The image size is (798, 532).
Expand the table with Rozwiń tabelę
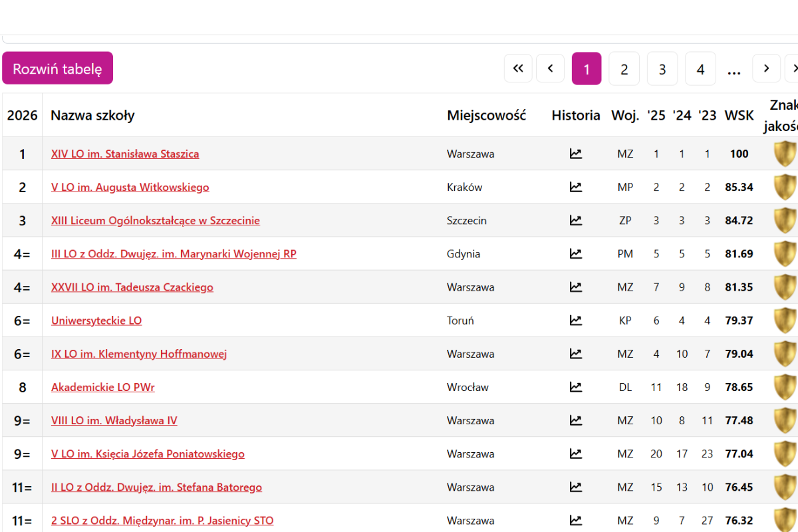58,68
